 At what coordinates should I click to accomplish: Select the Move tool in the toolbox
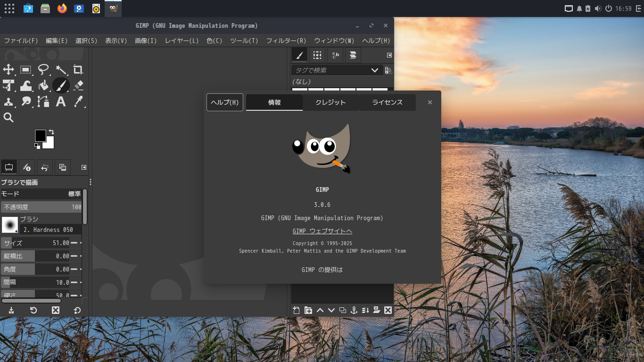[x=8, y=70]
